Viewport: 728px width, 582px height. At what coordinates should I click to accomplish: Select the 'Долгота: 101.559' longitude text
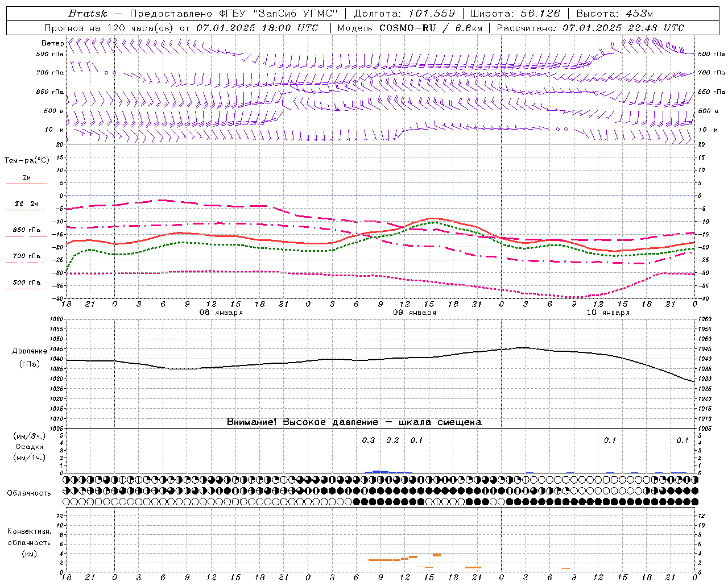coord(404,14)
